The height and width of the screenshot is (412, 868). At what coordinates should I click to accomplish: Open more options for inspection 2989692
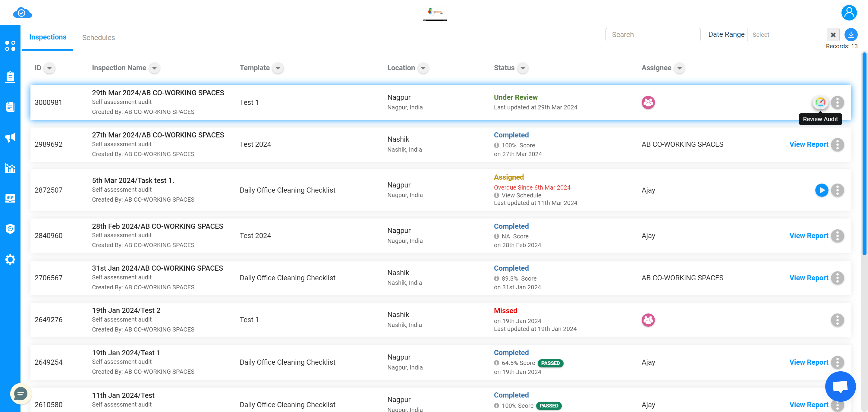pyautogui.click(x=837, y=145)
